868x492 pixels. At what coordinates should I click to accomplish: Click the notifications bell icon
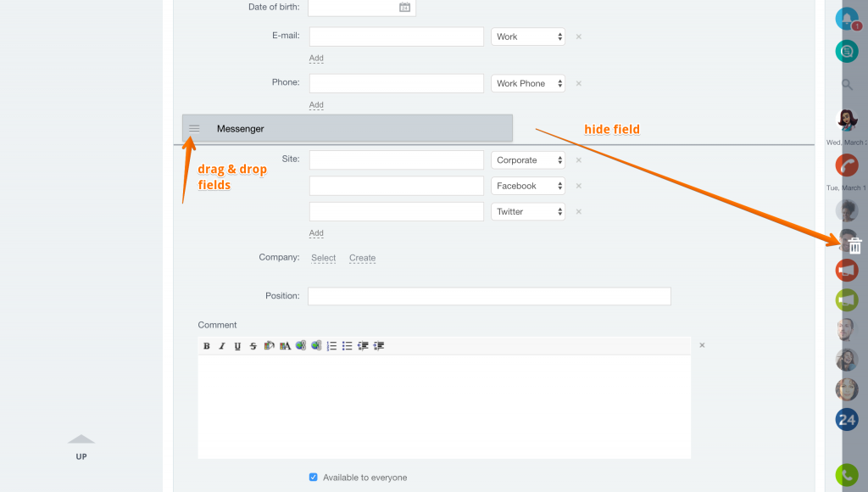(x=847, y=20)
